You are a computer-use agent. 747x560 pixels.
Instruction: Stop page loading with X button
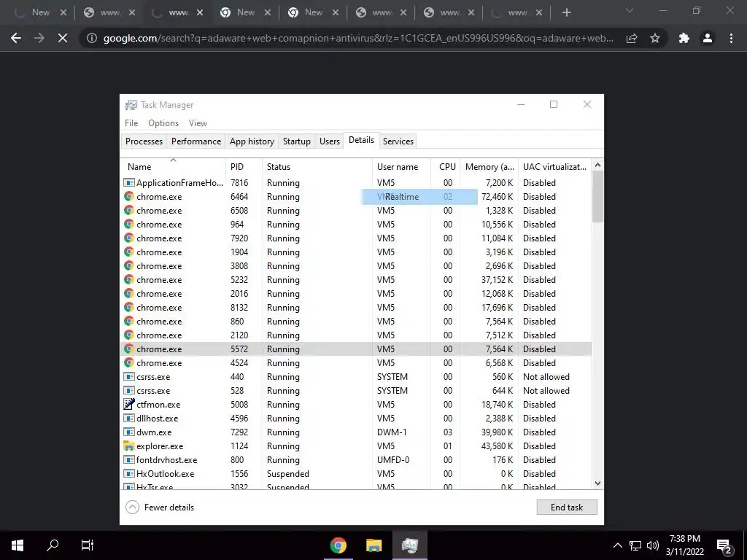(63, 38)
